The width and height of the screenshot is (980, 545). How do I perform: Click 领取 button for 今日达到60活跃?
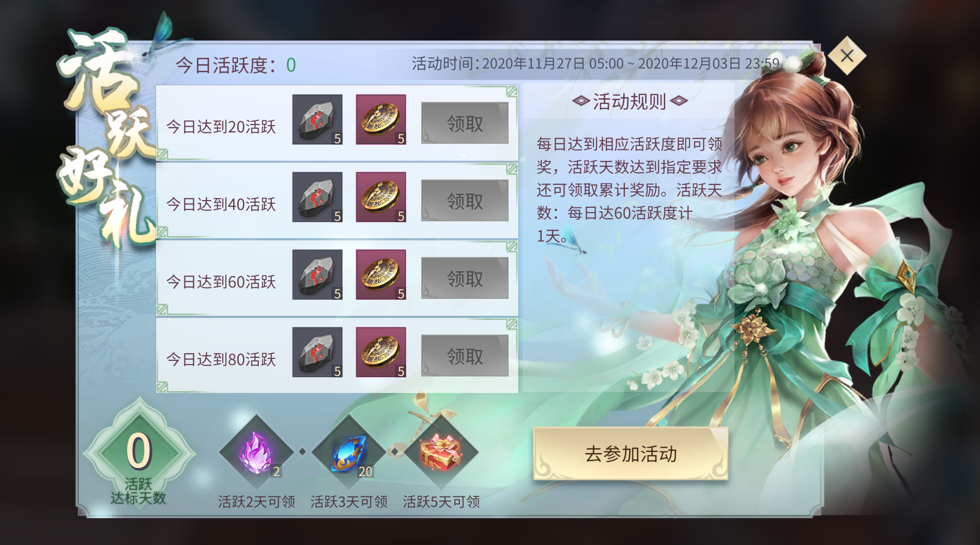(465, 278)
